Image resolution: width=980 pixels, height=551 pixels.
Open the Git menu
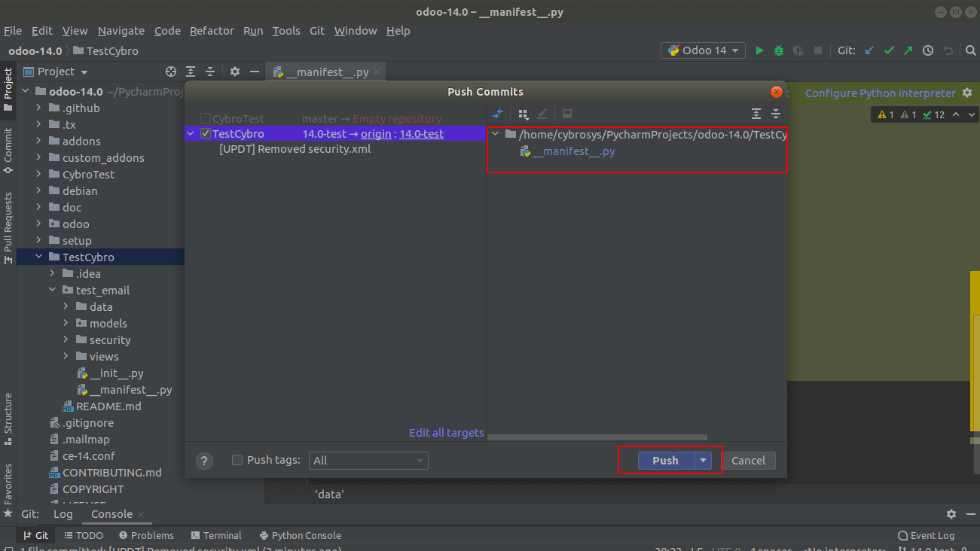pyautogui.click(x=316, y=31)
